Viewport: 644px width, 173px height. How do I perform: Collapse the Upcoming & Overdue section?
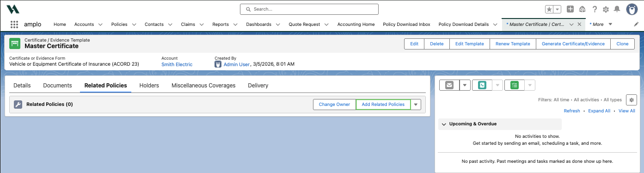[444, 124]
